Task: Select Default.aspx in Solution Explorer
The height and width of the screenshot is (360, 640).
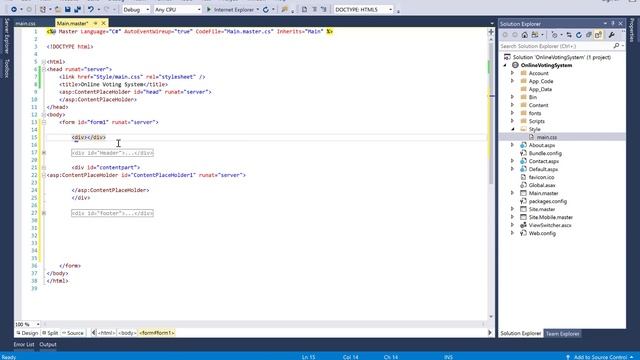Action: click(x=543, y=169)
